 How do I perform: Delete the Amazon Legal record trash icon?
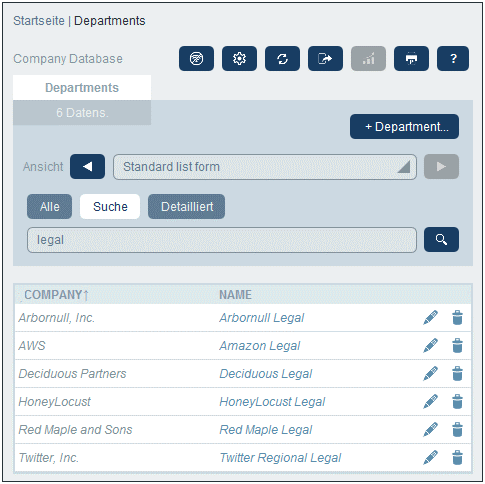coord(457,345)
